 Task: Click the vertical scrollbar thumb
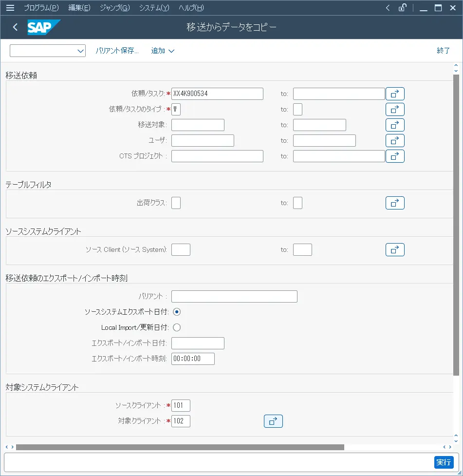[456, 225]
